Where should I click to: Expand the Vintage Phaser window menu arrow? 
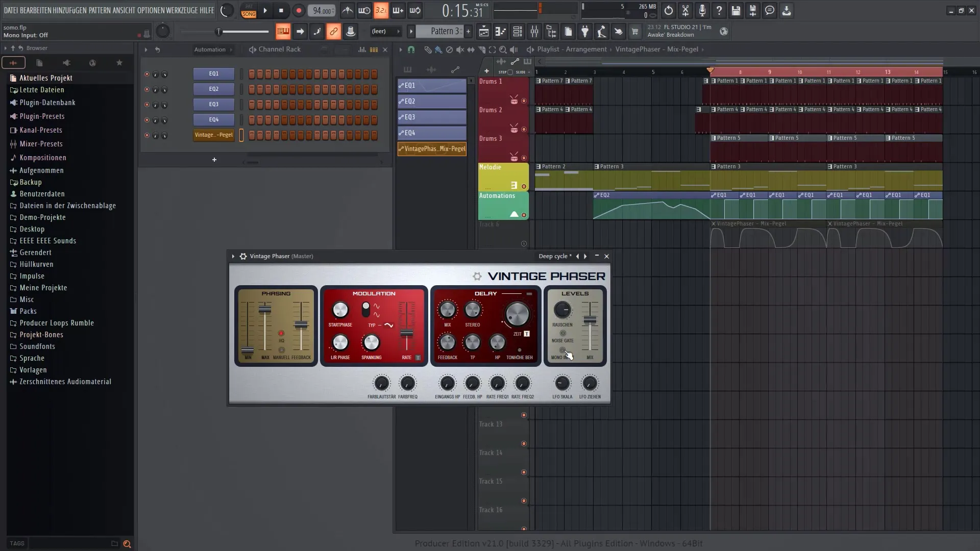click(x=233, y=256)
